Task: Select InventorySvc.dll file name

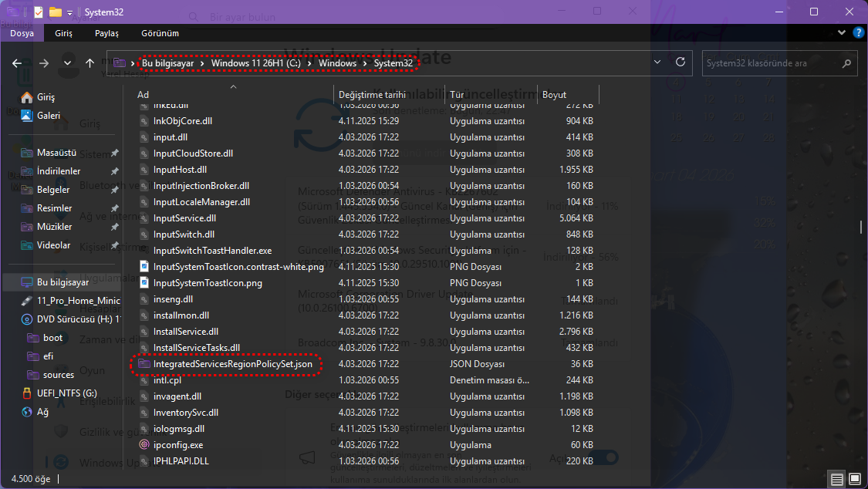Action: (x=185, y=413)
